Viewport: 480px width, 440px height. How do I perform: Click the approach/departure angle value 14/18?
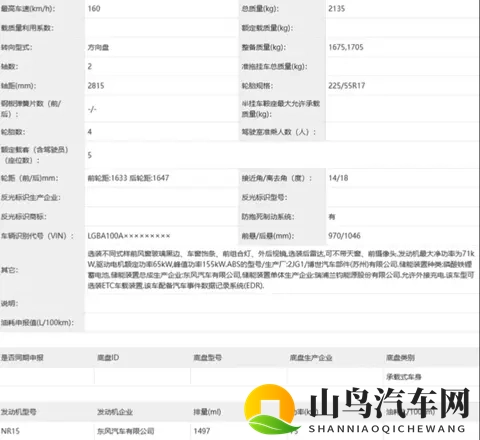[x=338, y=178]
